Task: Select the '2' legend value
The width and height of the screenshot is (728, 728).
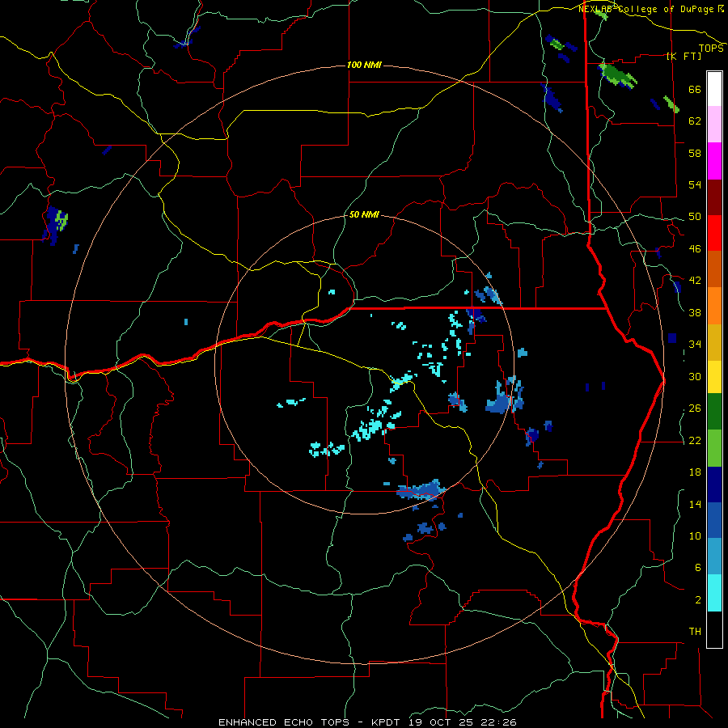Action: (698, 600)
